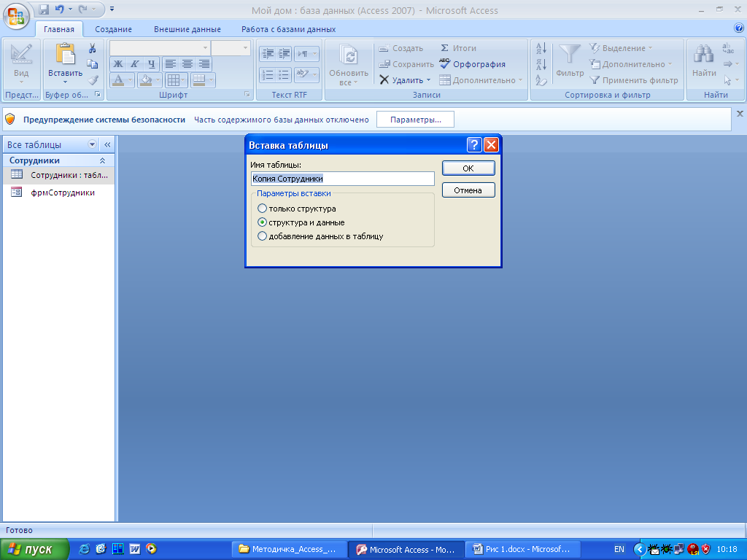Click the Copy icon in clipboard group
The image size is (747, 560).
pyautogui.click(x=93, y=64)
